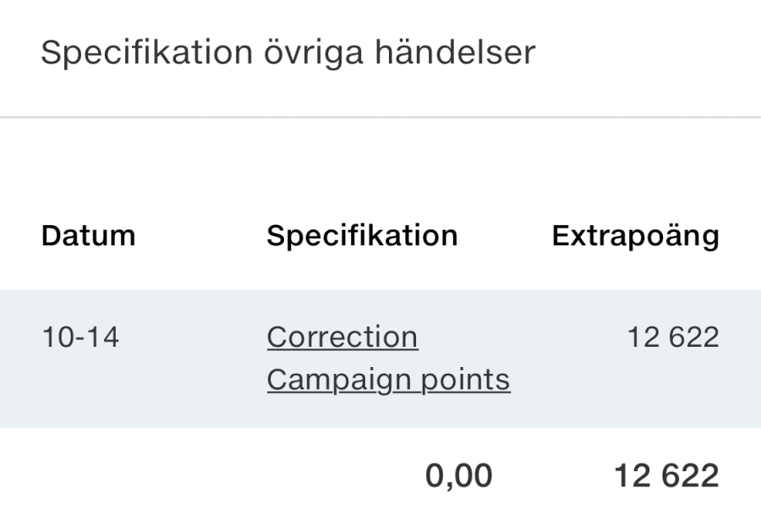Click white space between 0,00 and bold total
761x532 pixels.
point(553,476)
